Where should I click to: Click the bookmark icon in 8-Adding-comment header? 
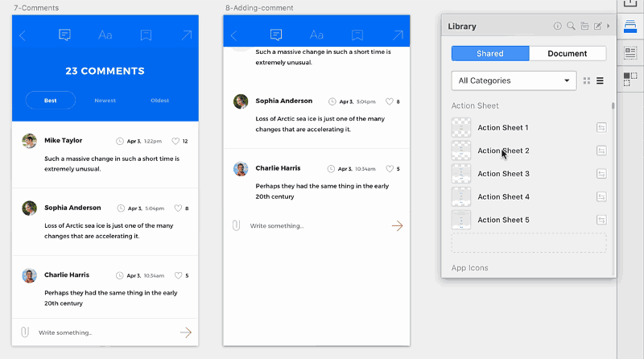(x=357, y=35)
